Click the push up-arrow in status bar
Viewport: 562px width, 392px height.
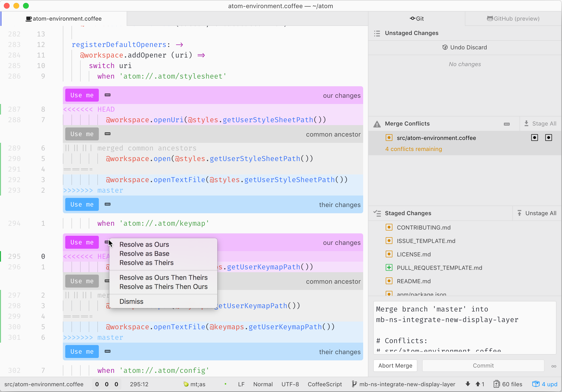pos(478,384)
